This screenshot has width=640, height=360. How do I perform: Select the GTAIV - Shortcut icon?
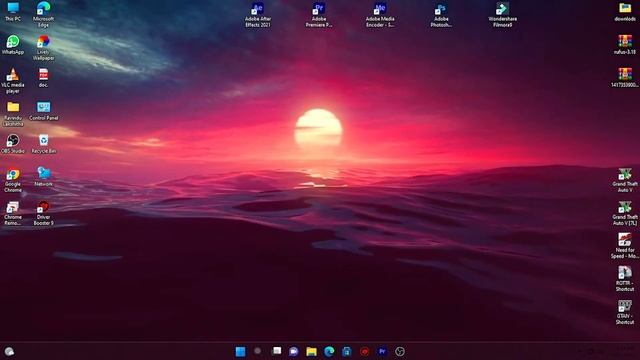pos(625,312)
